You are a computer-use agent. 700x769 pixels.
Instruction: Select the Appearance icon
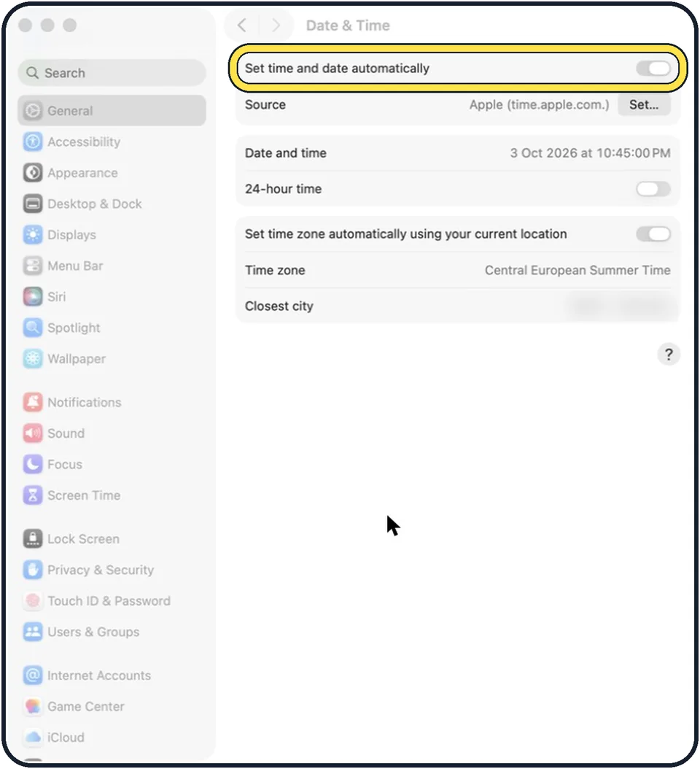[33, 173]
